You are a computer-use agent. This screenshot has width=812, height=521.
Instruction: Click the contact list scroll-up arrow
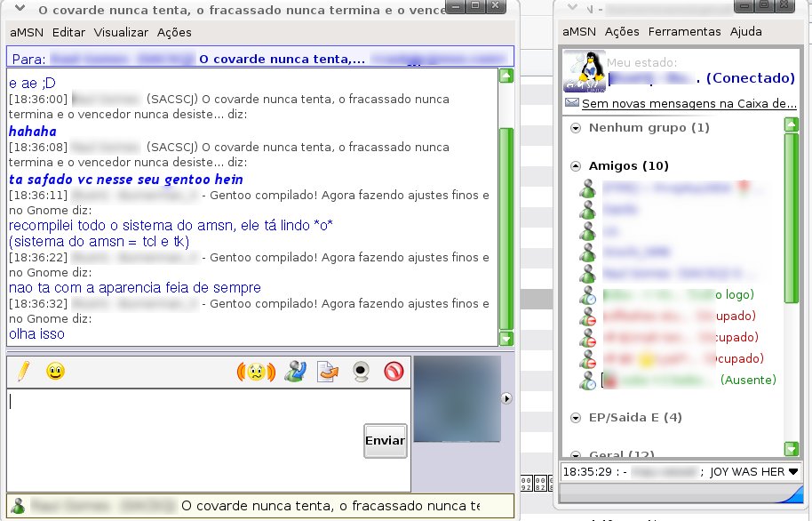792,124
